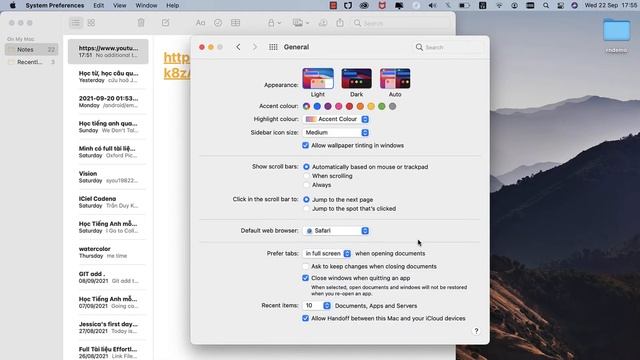640x360 pixels.
Task: Open Control Centre in menu bar
Action: point(560,5)
